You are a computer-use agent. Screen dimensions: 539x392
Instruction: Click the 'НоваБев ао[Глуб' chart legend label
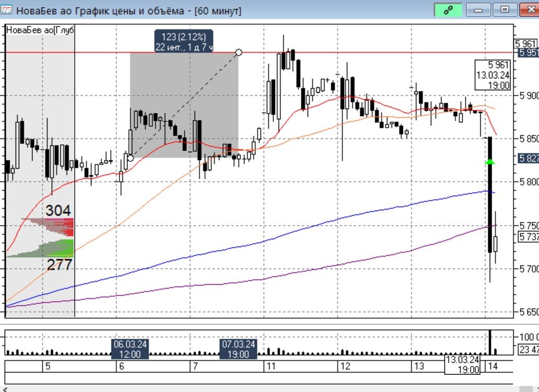(40, 30)
